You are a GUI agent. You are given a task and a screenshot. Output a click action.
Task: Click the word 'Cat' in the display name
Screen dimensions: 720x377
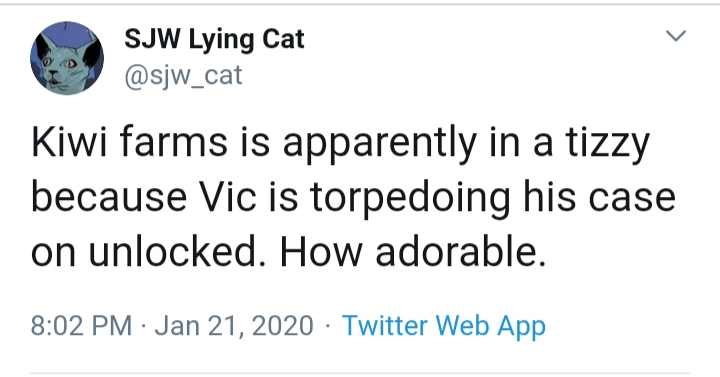[x=283, y=39]
